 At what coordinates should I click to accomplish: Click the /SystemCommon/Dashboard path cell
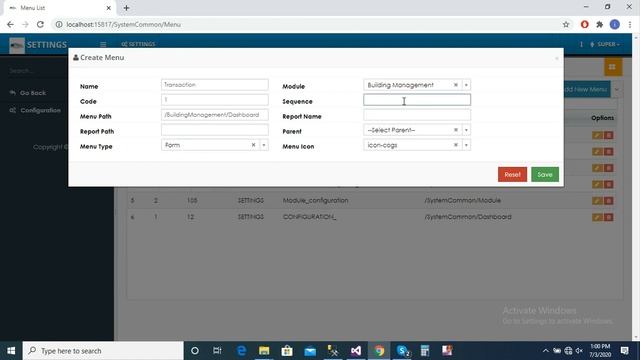(x=468, y=217)
